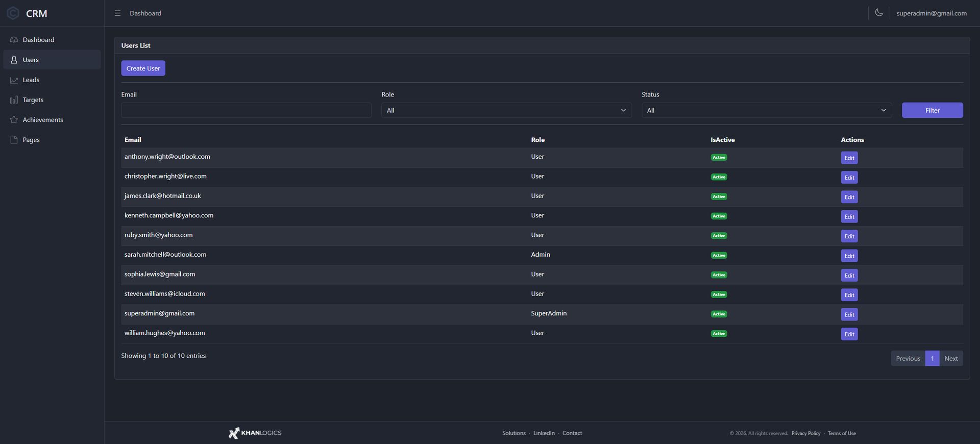Select Achievements in the sidebar
Screen dimensions: 980x444
52,120
